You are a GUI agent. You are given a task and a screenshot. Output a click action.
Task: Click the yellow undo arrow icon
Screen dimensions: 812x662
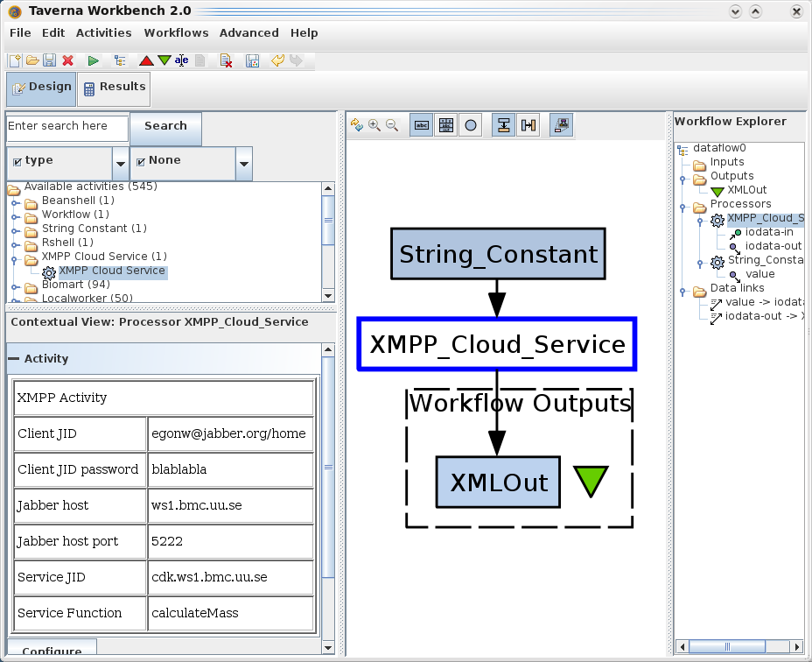pos(277,60)
